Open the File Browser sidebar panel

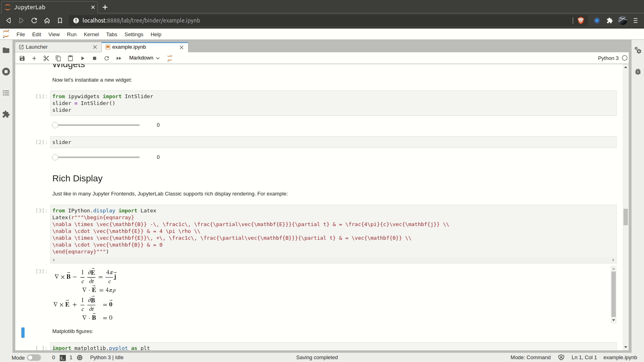(x=6, y=50)
